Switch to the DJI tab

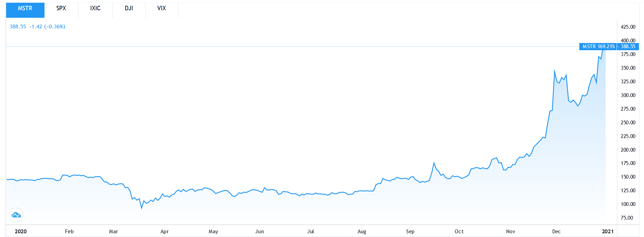coord(129,10)
